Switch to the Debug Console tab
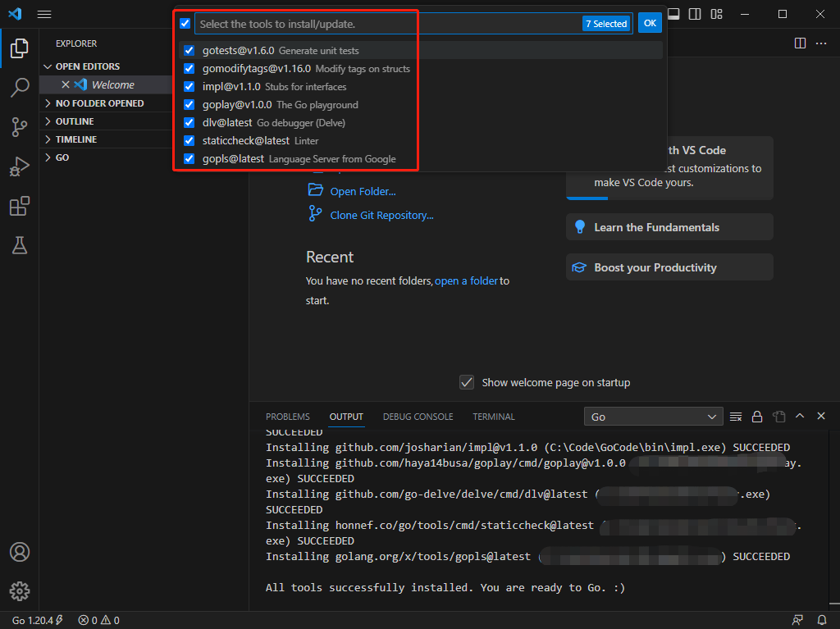Viewport: 840px width, 629px height. pyautogui.click(x=418, y=417)
